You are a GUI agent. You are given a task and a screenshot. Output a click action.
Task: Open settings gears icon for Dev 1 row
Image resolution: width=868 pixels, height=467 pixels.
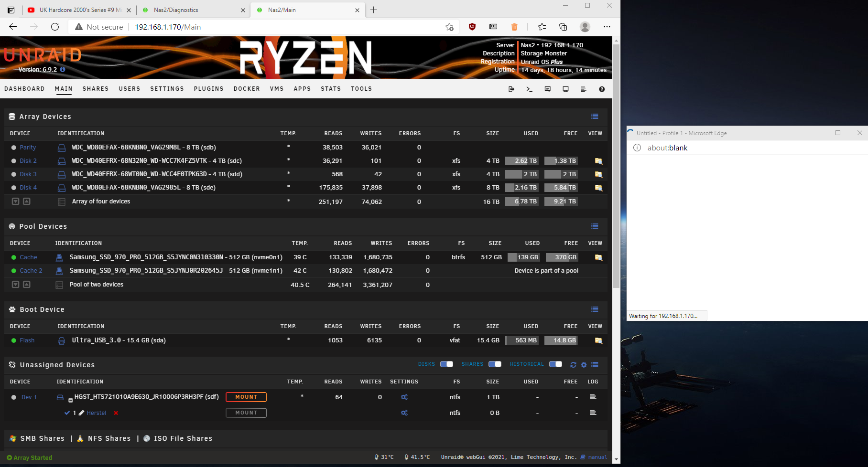(x=404, y=397)
